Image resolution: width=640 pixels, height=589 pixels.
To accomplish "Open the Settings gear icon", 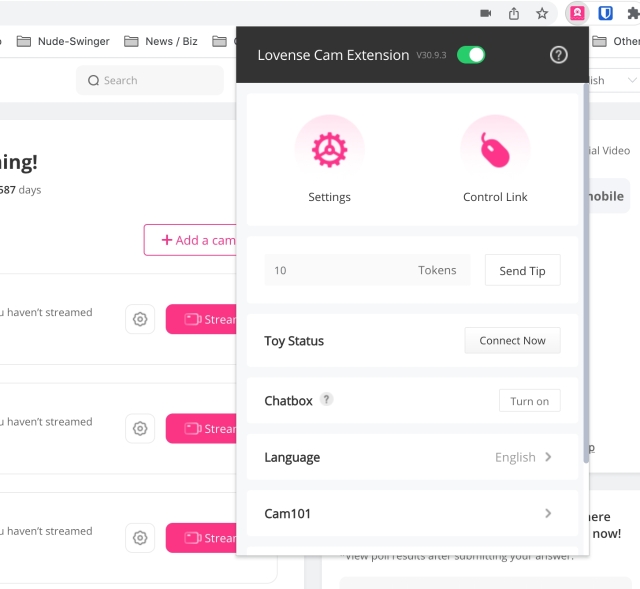I will click(329, 150).
